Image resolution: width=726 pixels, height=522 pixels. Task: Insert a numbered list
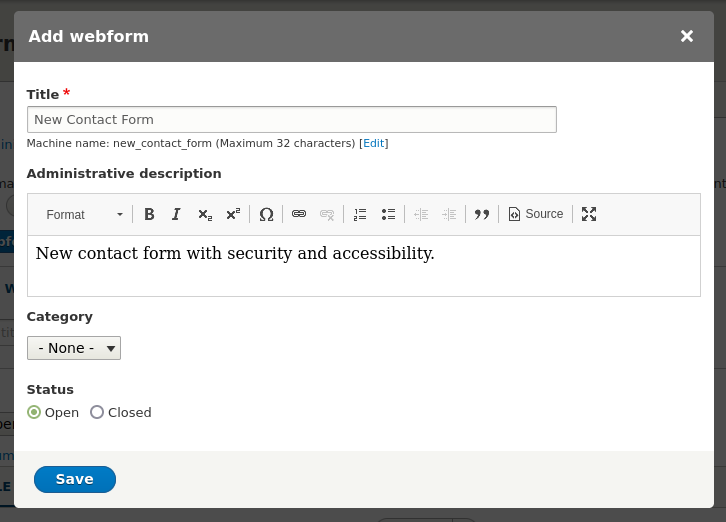360,214
